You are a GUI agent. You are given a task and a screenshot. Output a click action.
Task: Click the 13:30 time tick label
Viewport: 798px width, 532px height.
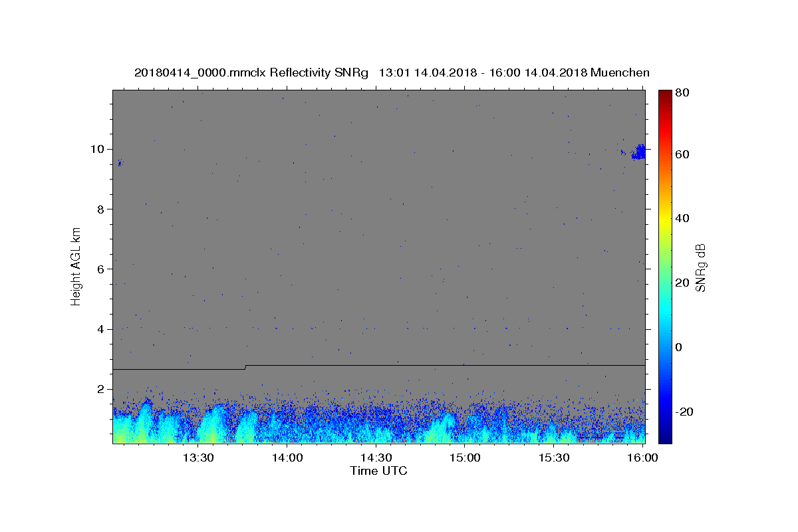point(198,458)
